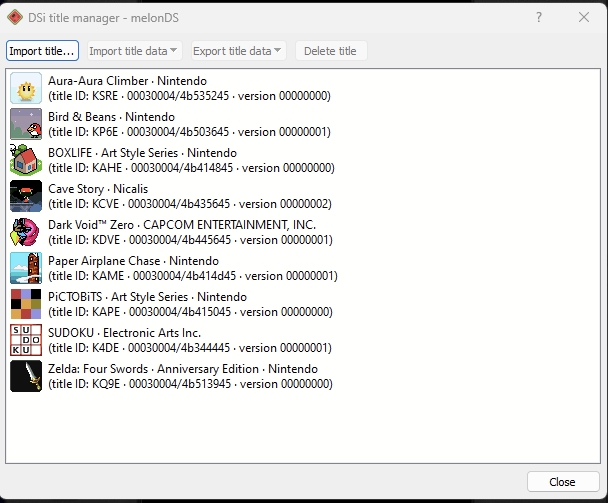The width and height of the screenshot is (608, 503).
Task: Select Zelda: Four Swords Anniversary Edition text
Action: [183, 369]
